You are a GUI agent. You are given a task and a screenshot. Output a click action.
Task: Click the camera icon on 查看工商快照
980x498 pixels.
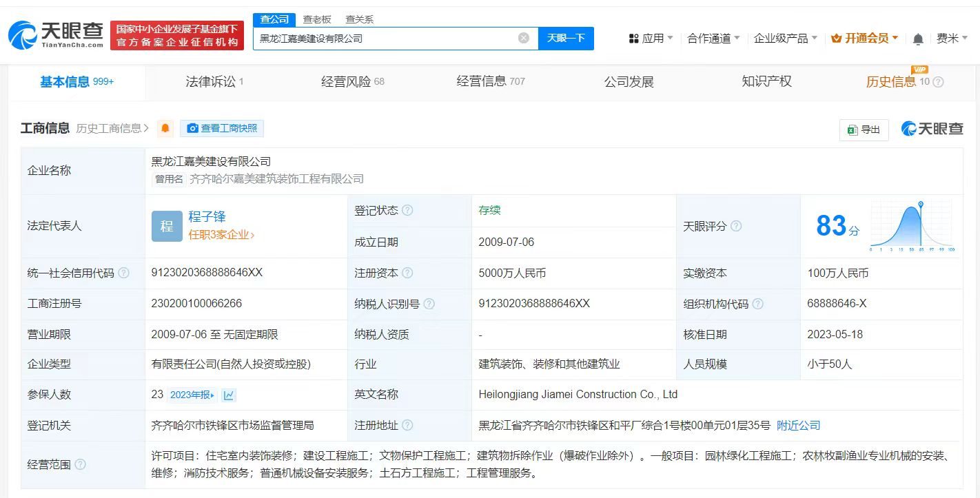tap(193, 128)
